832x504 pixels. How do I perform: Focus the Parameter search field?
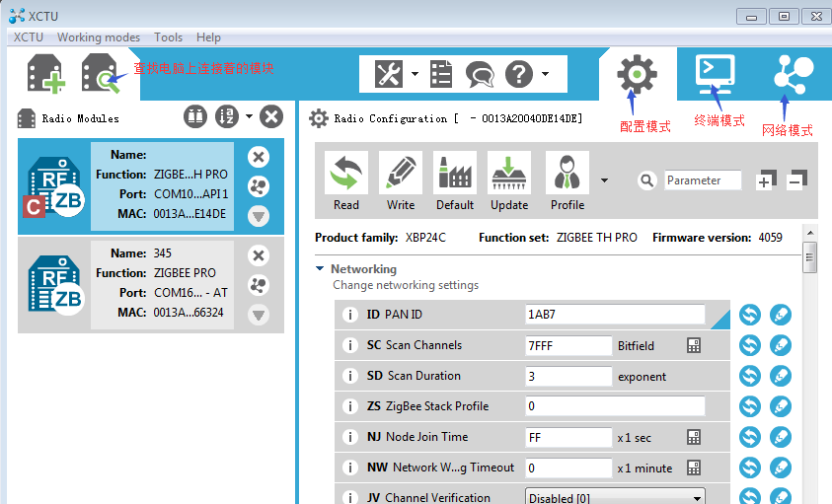point(703,180)
